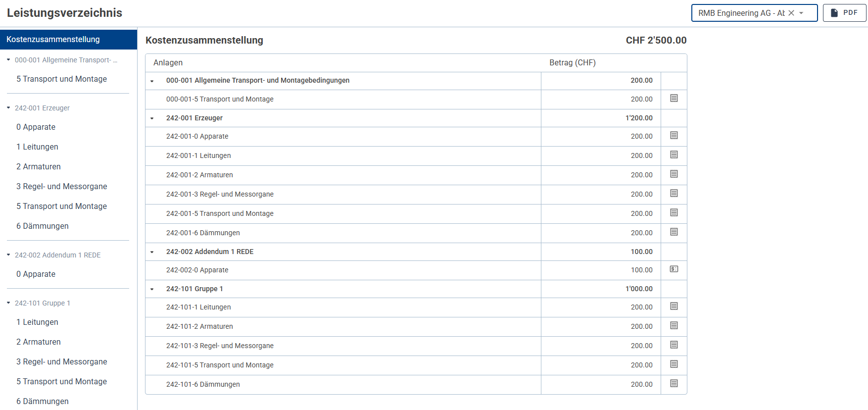
Task: Collapse sidebar section 242-002 Addendum 1 REDE
Action: pyautogui.click(x=8, y=255)
